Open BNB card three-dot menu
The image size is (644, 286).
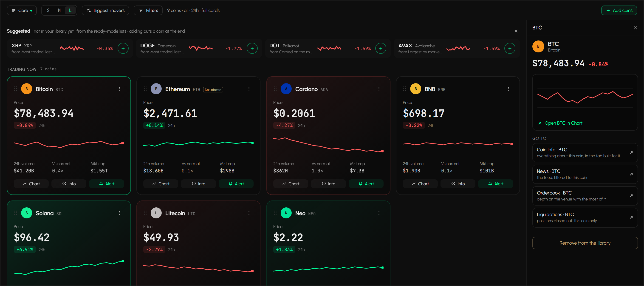(508, 89)
